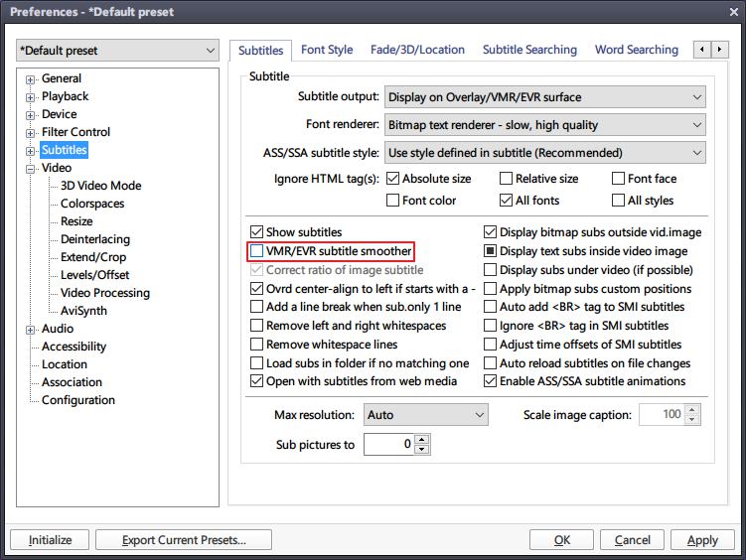Enable VMR/EVR subtitle smoother checkbox
The image size is (746, 560).
click(258, 251)
